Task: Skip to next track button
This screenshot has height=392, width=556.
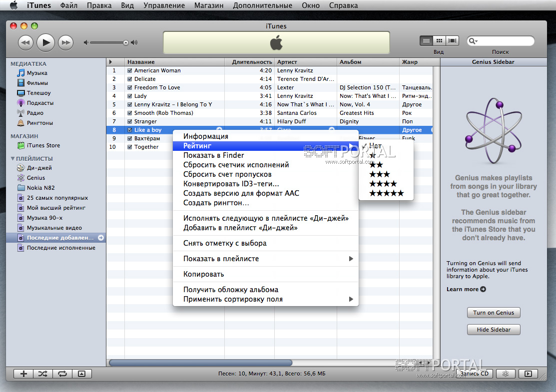Action: [65, 42]
